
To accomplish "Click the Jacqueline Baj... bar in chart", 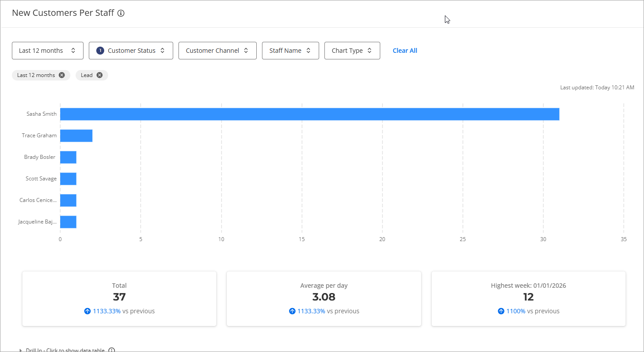I will [x=68, y=222].
